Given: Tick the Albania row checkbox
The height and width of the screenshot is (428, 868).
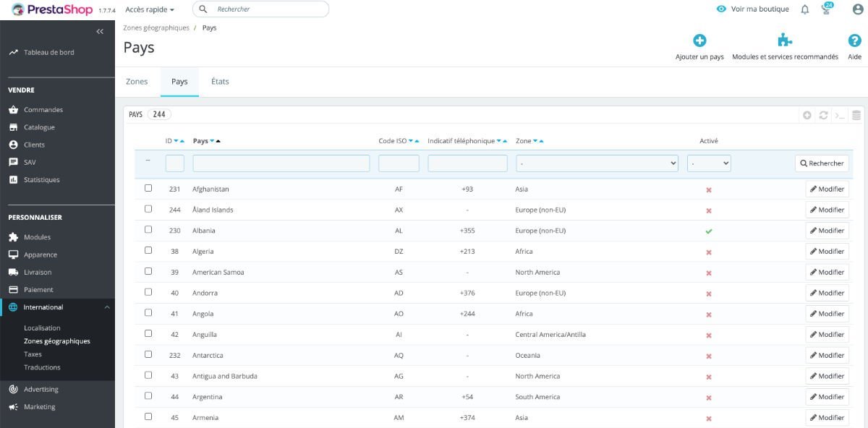Looking at the screenshot, I should point(148,230).
